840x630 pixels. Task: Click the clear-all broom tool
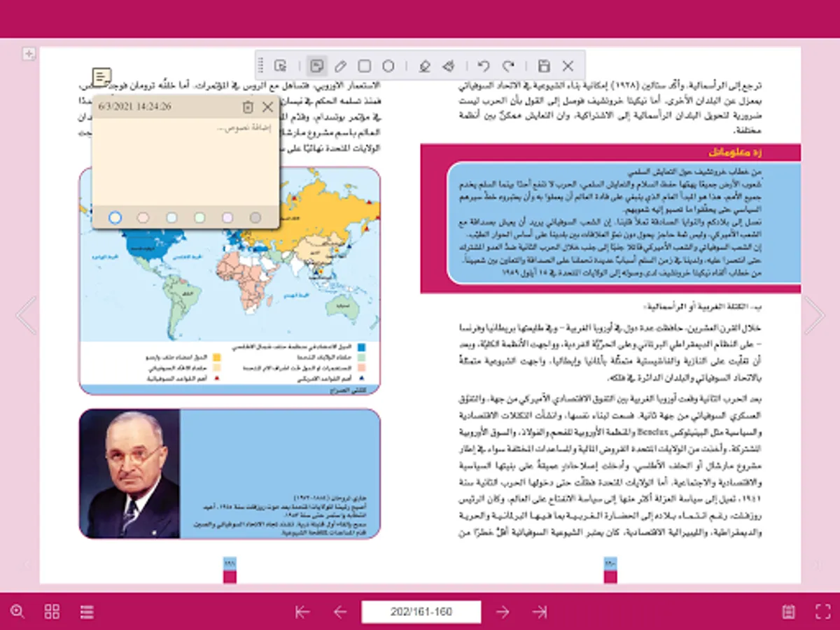[449, 66]
